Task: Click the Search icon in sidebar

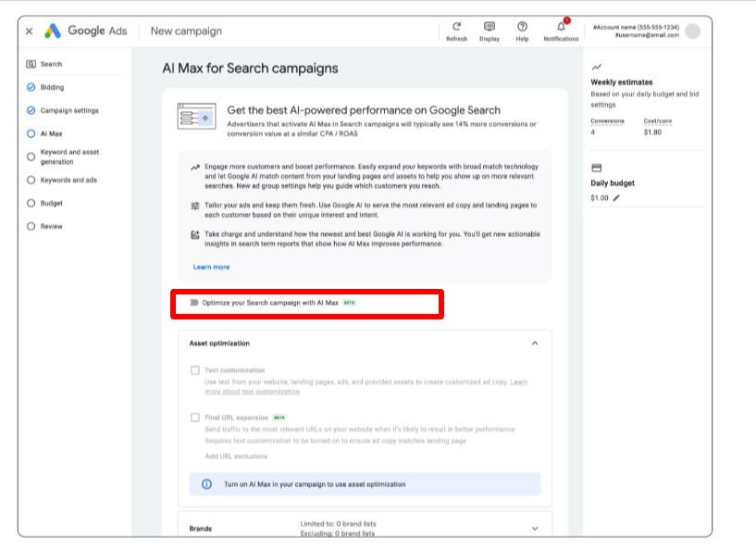Action: click(x=31, y=64)
